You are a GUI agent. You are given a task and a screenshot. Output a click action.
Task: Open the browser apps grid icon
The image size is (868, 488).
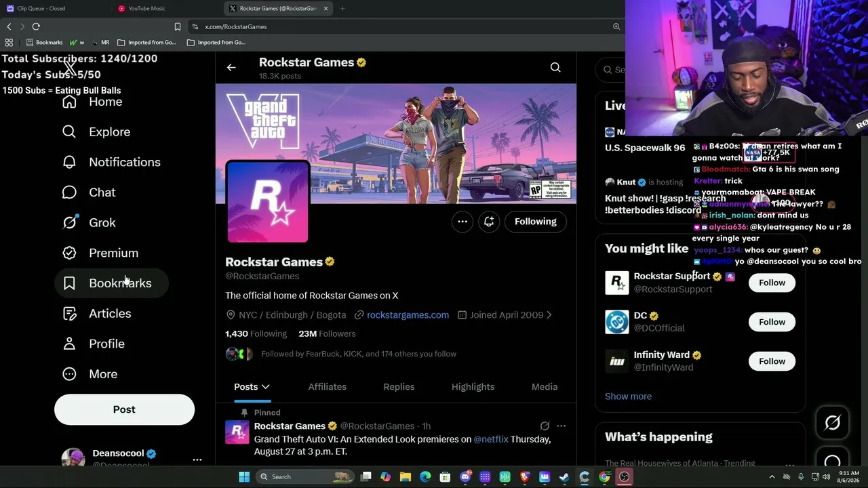tap(9, 42)
